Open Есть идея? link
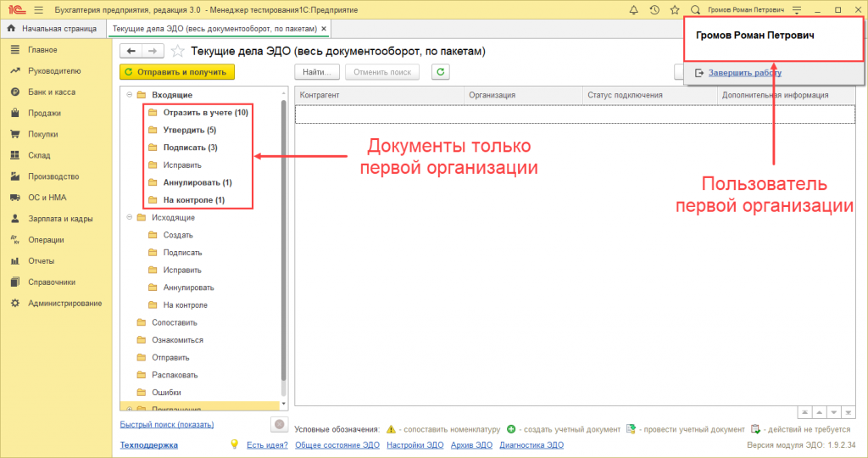The height and width of the screenshot is (458, 868). tap(267, 444)
